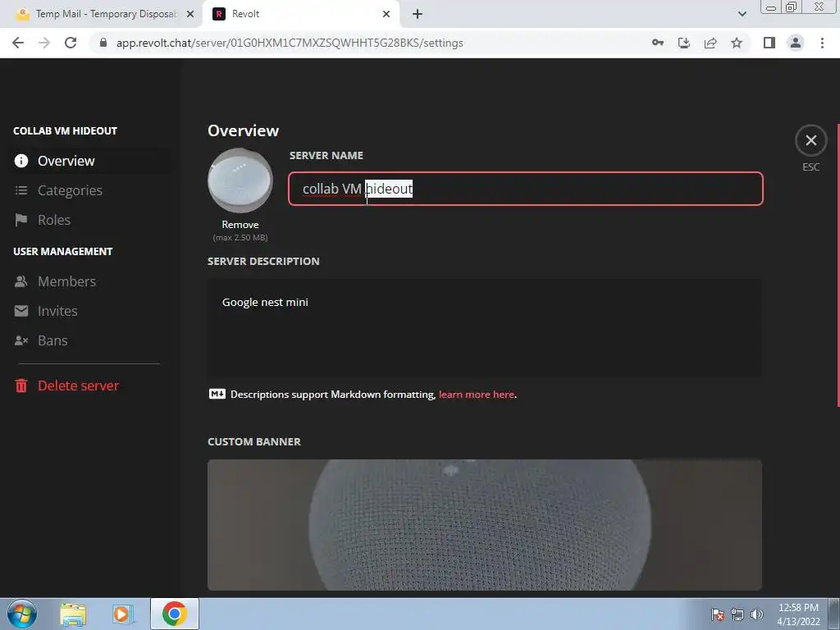Close settings with the ESC X button
Image resolution: width=840 pixels, height=630 pixels.
coord(811,140)
